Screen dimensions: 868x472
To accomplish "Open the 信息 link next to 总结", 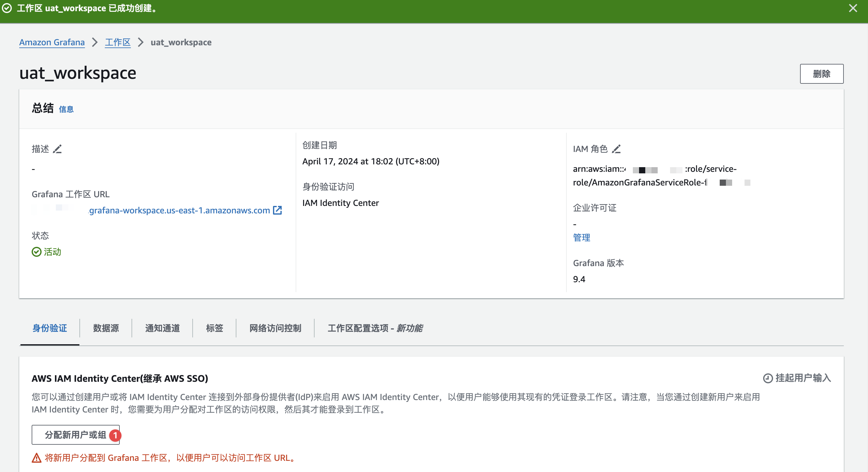I will (x=66, y=109).
